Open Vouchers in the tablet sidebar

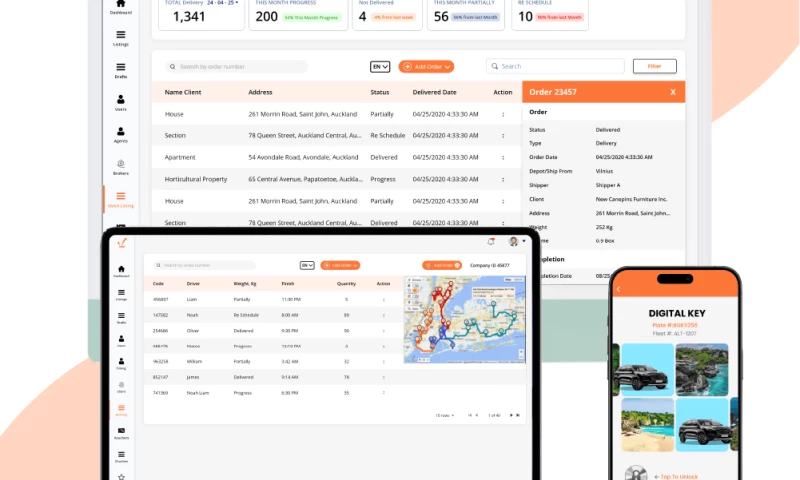tap(121, 433)
